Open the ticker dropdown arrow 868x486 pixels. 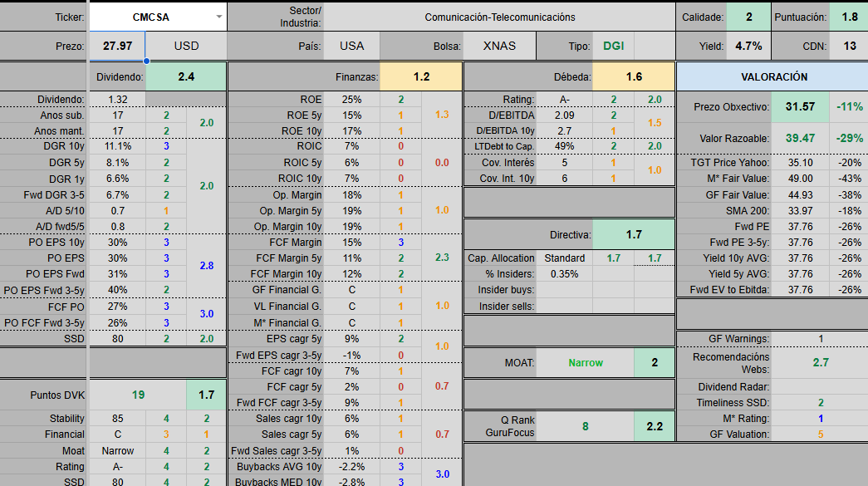coord(218,17)
